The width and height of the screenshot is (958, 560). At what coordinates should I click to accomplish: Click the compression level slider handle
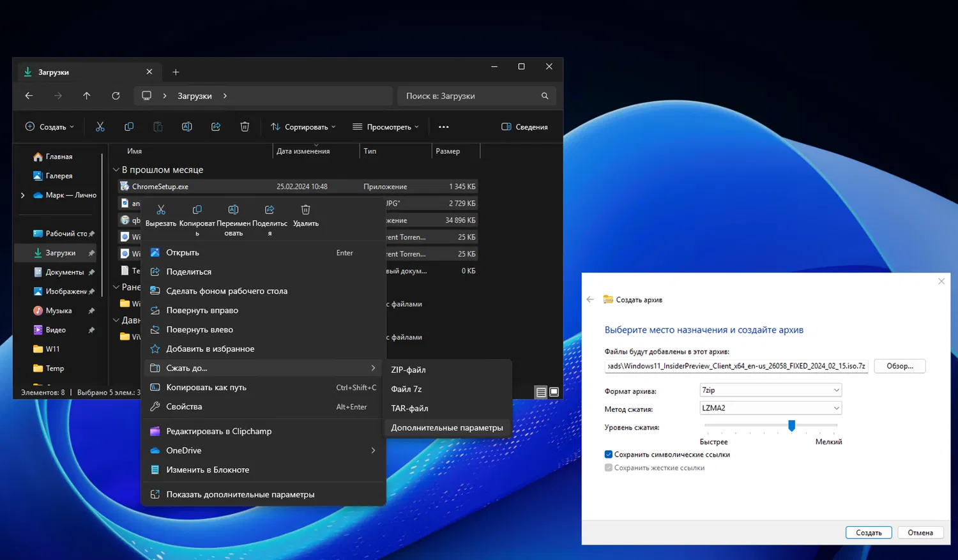[x=791, y=425]
